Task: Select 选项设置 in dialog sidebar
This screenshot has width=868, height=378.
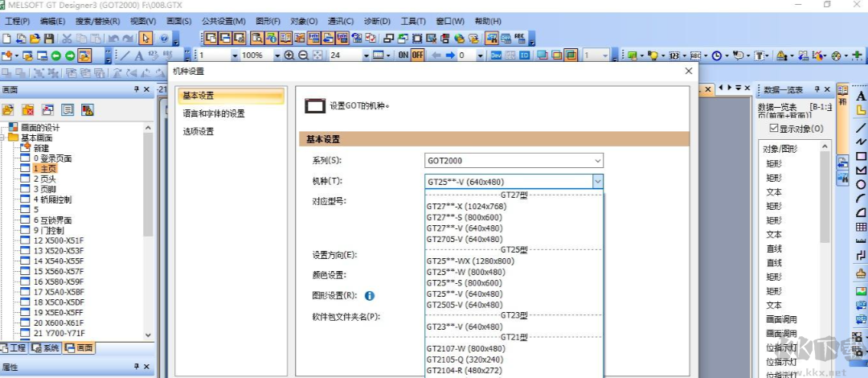Action: (199, 132)
